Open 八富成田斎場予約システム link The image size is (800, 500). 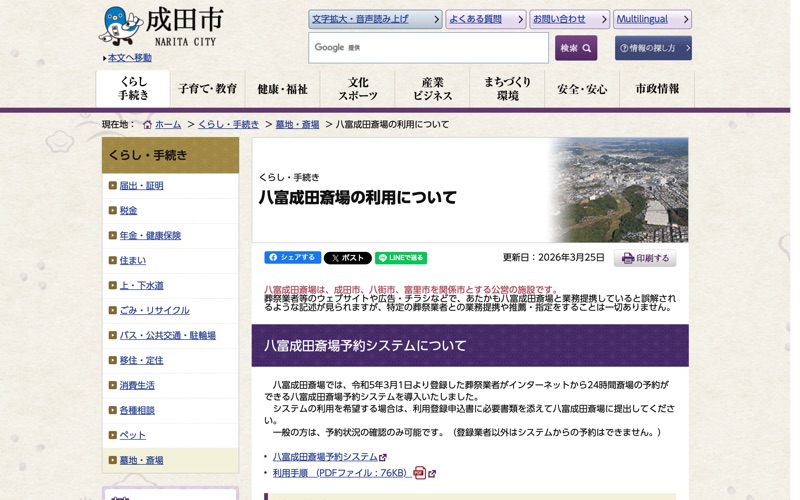[x=325, y=457]
